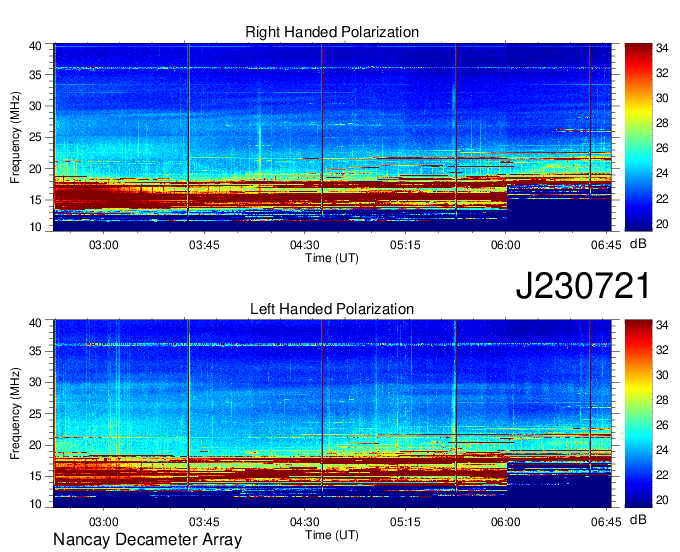Click "Frequency (MHz)" axis label of Right Handed plot
This screenshot has height=552, width=680.
pyautogui.click(x=16, y=137)
